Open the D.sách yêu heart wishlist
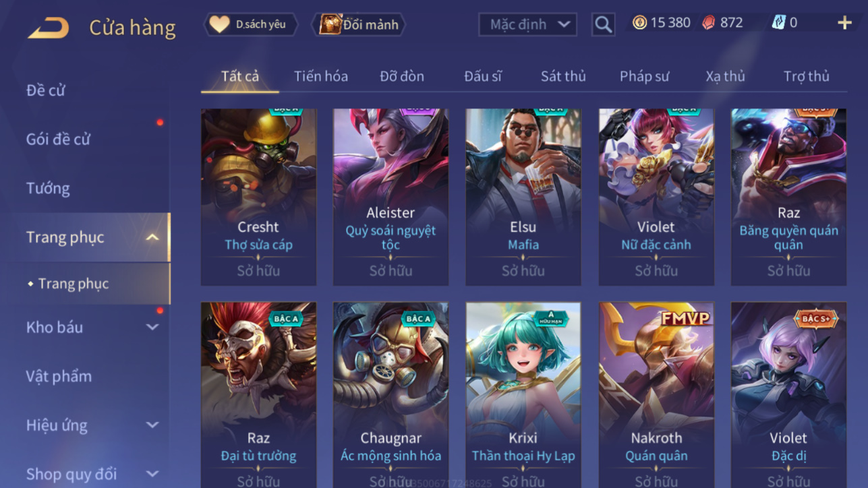 (219, 24)
